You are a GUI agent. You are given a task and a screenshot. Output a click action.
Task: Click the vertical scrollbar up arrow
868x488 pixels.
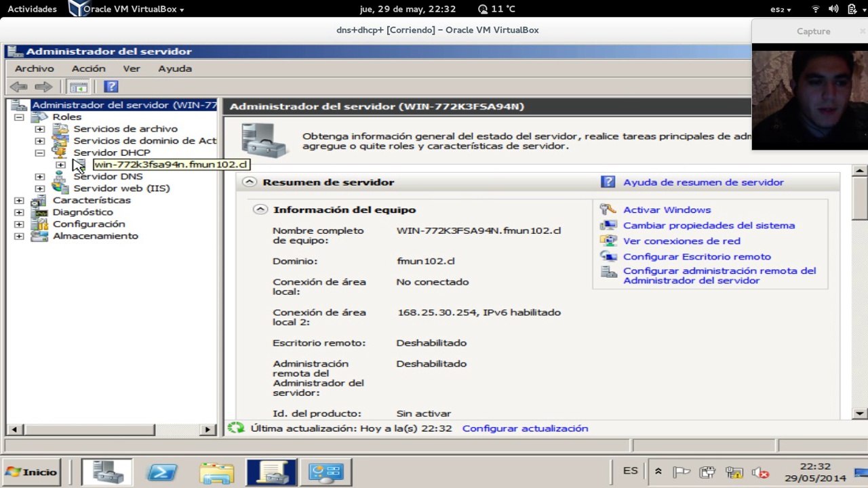coord(860,171)
